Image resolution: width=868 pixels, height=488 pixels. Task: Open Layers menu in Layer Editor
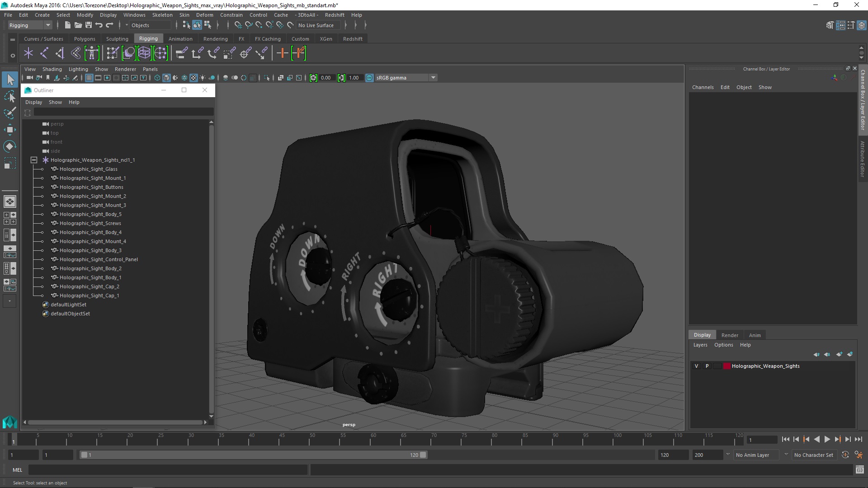(x=700, y=345)
